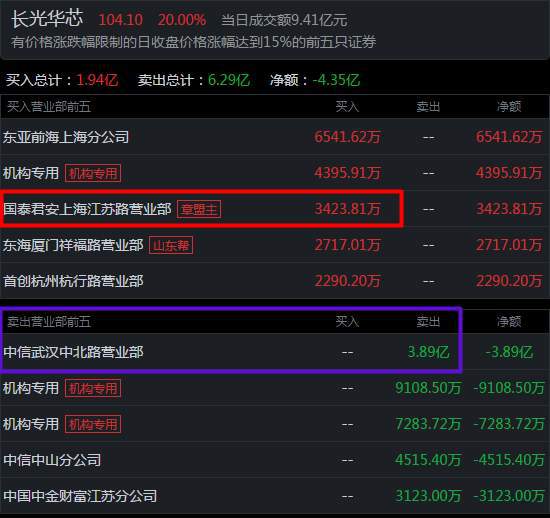Click 东亚前海上海分公司 买入 amount 6541.62万

pos(347,137)
